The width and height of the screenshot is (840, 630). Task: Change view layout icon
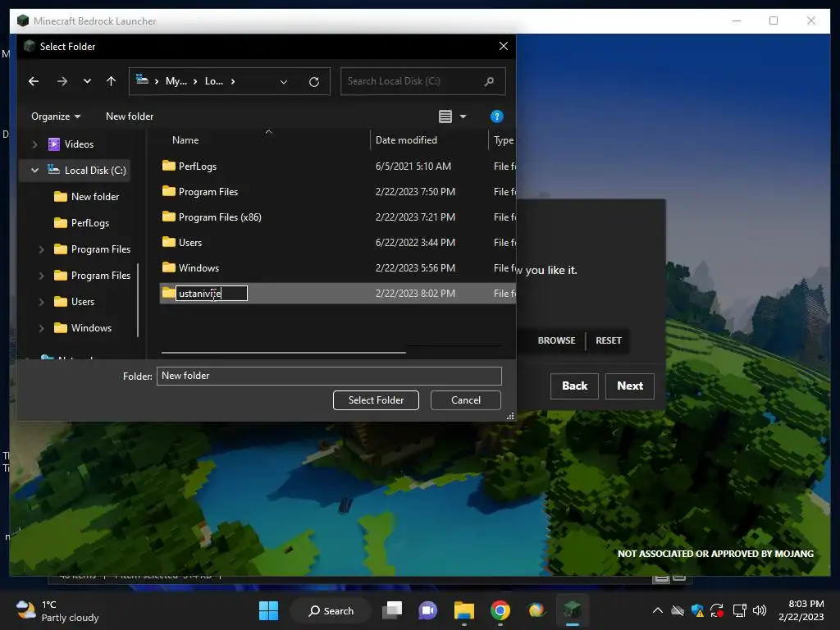click(x=445, y=116)
